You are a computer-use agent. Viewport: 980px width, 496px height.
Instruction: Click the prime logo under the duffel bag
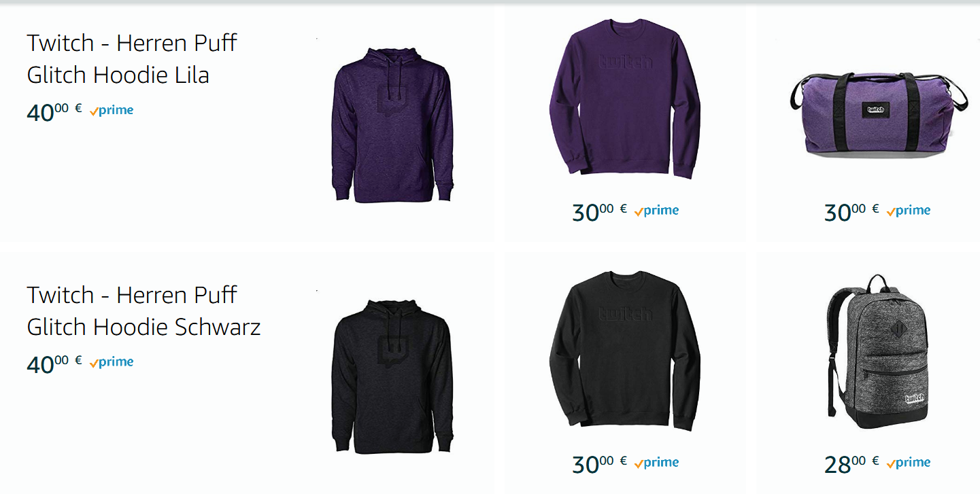pyautogui.click(x=909, y=211)
